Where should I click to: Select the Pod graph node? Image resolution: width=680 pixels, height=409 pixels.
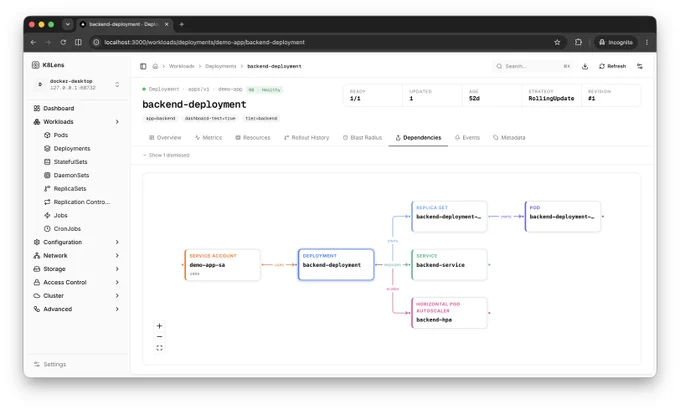563,216
